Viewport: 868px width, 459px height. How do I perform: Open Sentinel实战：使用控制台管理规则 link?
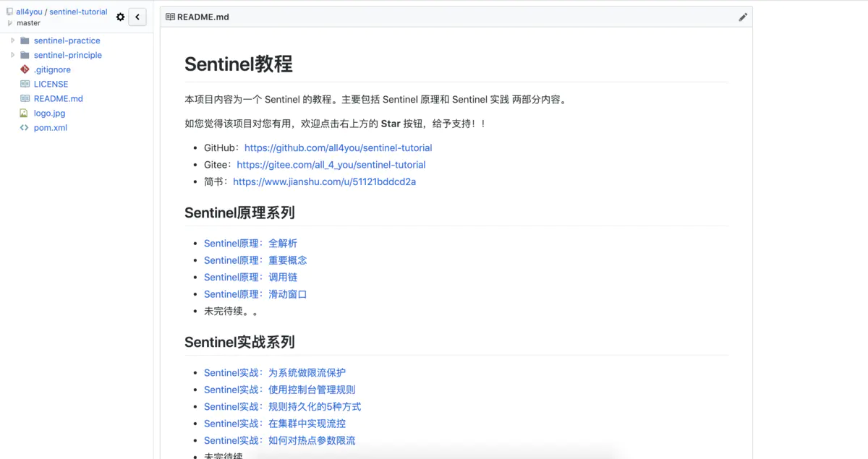tap(280, 390)
